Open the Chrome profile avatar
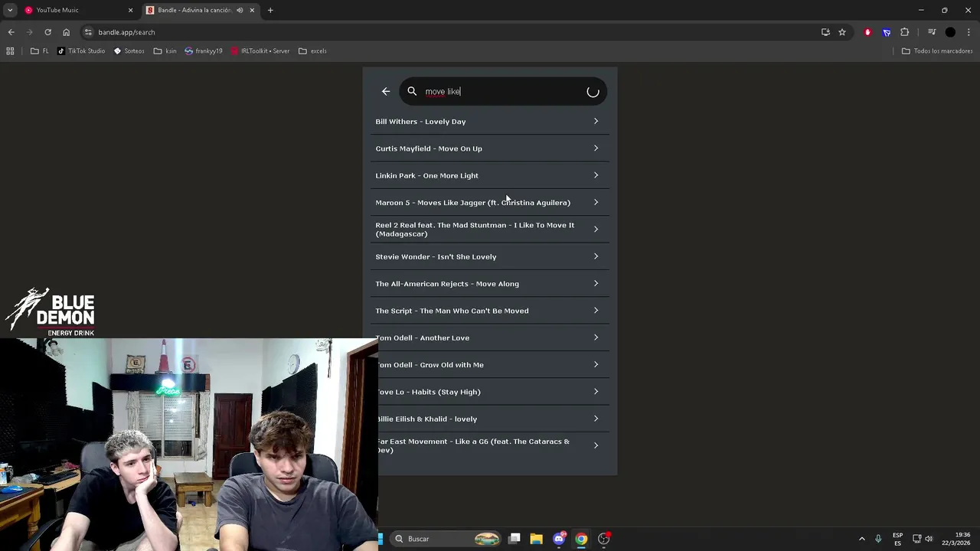This screenshot has width=980, height=551. pyautogui.click(x=950, y=32)
